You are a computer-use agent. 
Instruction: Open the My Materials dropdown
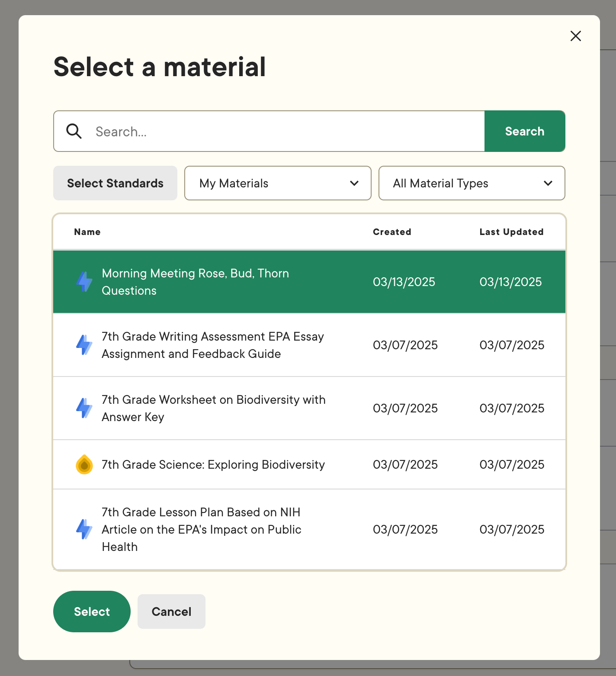[x=278, y=183]
